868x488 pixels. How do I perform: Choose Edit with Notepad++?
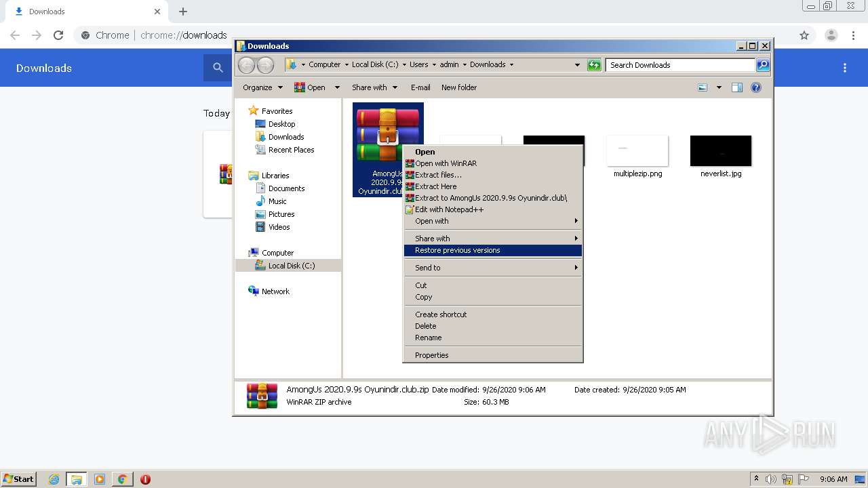click(x=492, y=209)
